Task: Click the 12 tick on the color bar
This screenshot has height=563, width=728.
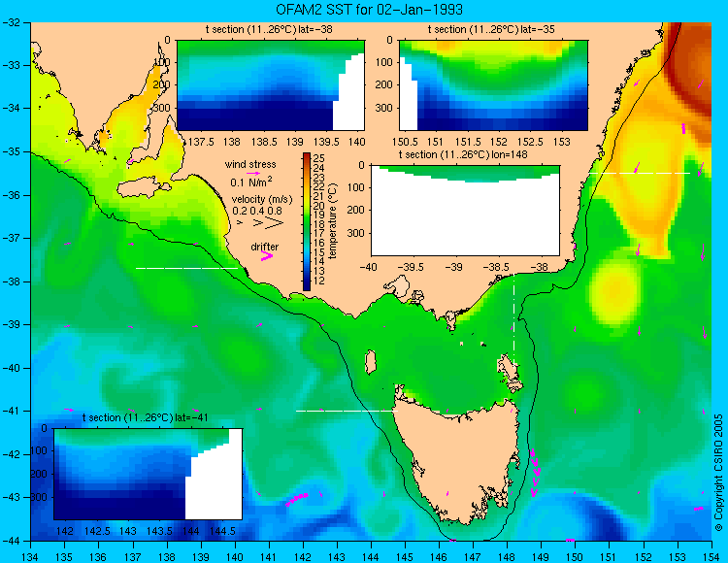Action: [318, 281]
